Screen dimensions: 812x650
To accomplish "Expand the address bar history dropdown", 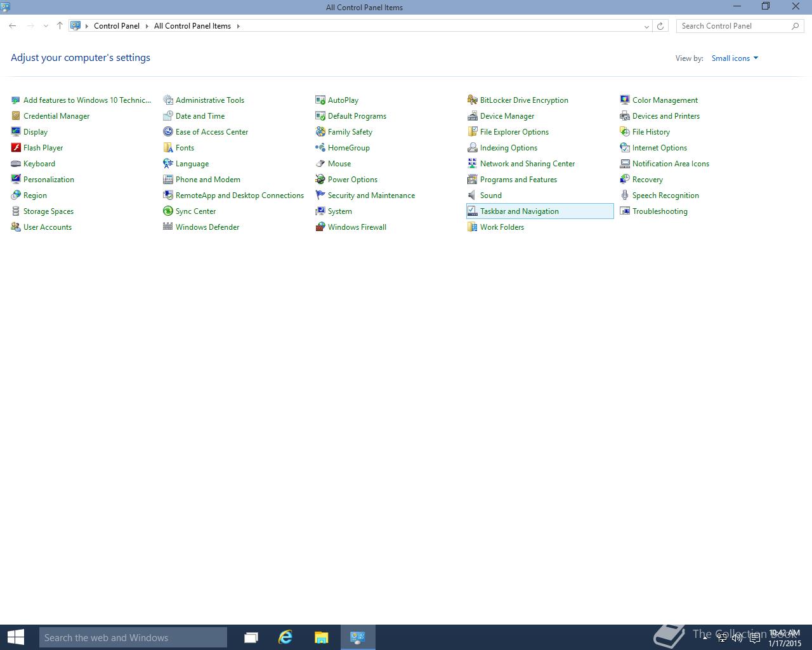I will point(646,26).
